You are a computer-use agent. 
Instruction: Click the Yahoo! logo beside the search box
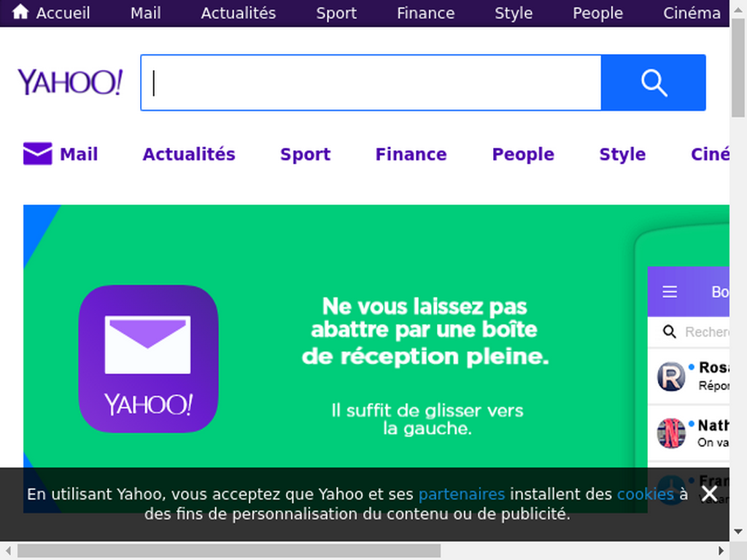[x=70, y=82]
